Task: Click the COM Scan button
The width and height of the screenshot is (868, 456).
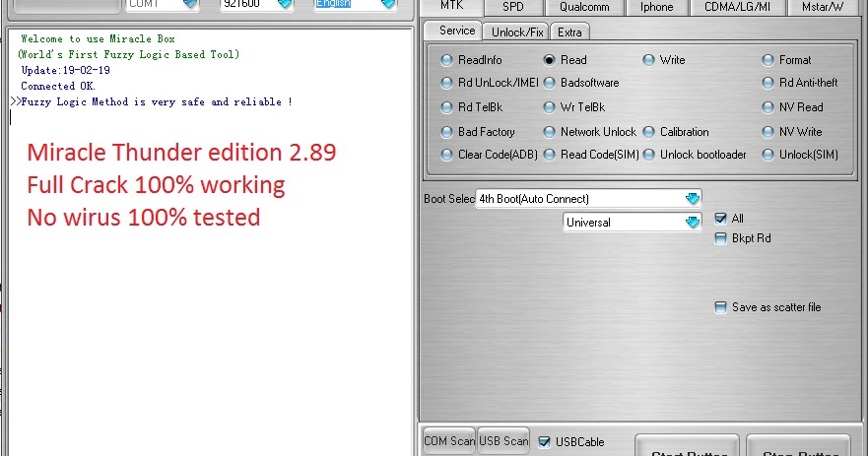Action: tap(449, 441)
